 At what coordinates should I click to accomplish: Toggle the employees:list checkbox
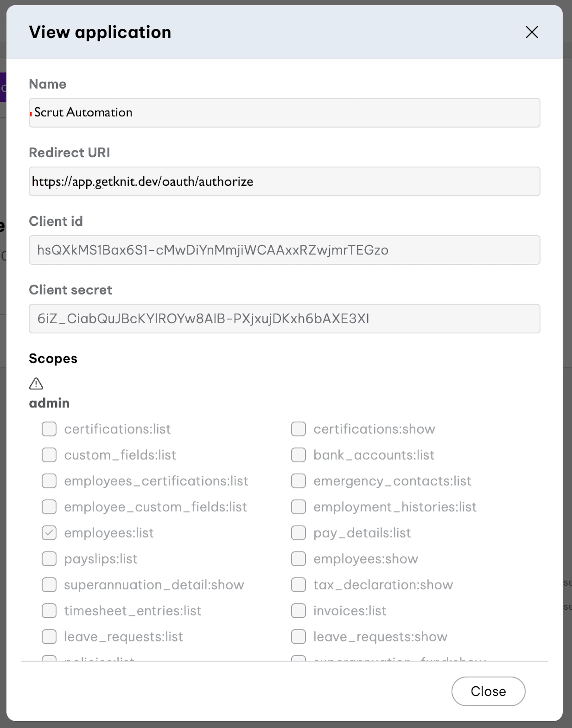(x=49, y=533)
